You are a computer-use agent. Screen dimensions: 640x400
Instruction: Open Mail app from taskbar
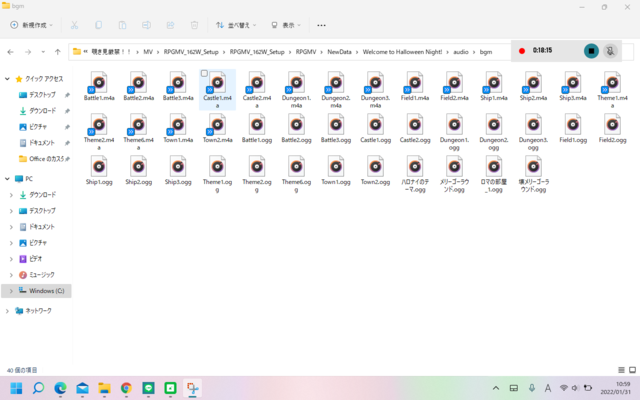coord(82,388)
